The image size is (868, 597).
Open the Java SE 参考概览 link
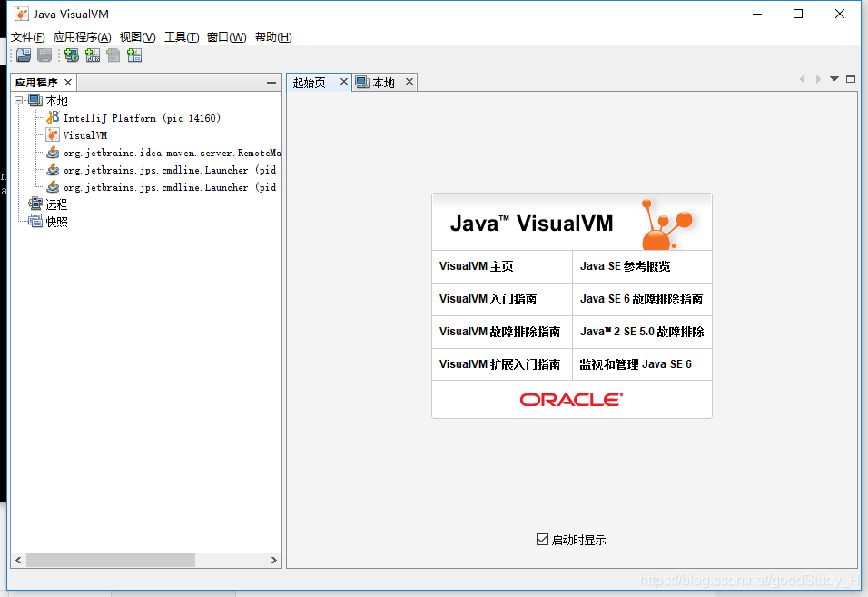point(625,266)
